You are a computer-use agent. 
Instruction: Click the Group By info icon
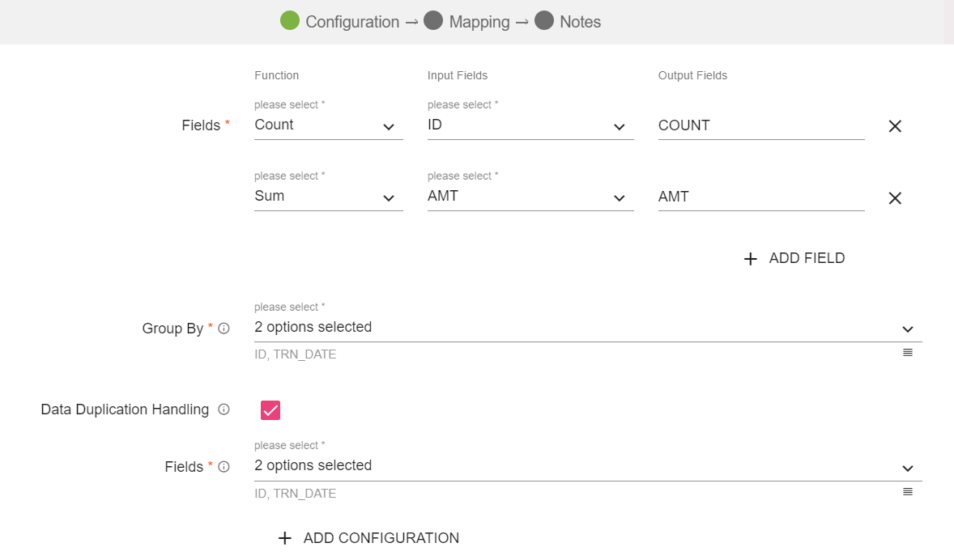[x=224, y=329]
